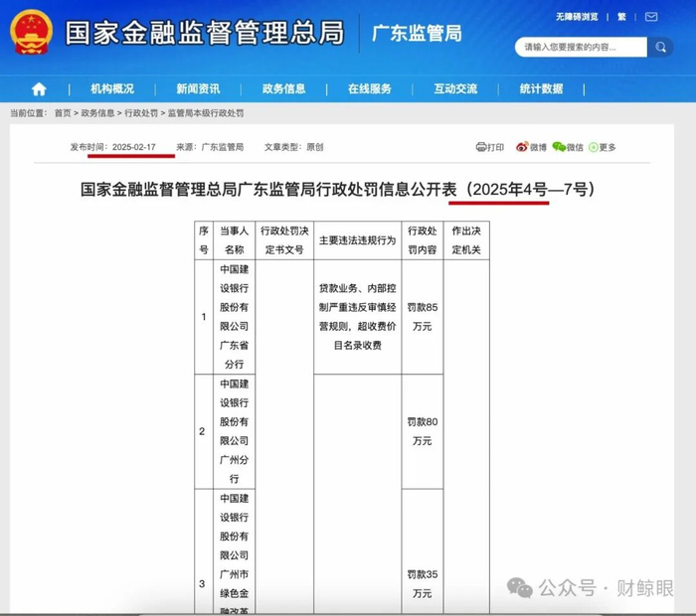This screenshot has height=616, width=696.
Task: Click the 文章类型: 原创 text
Action: (x=294, y=147)
